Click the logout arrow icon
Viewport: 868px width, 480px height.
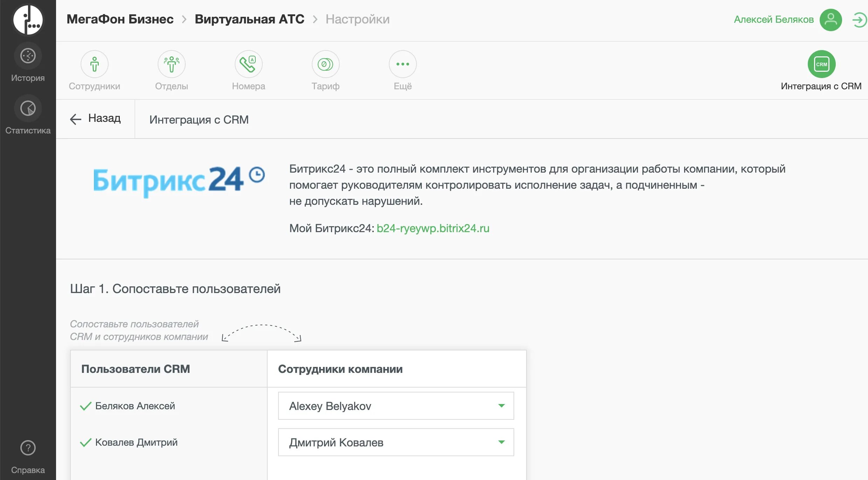(860, 20)
